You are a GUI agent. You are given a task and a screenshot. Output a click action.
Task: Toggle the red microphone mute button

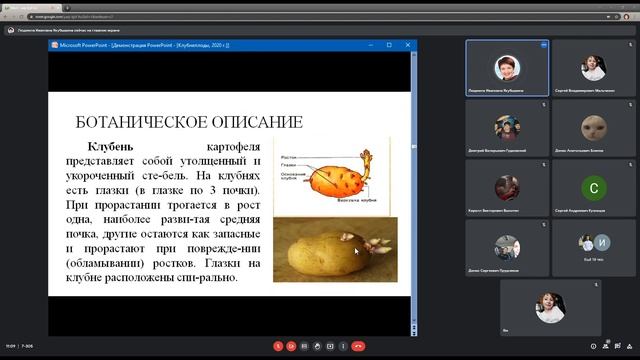[278, 346]
